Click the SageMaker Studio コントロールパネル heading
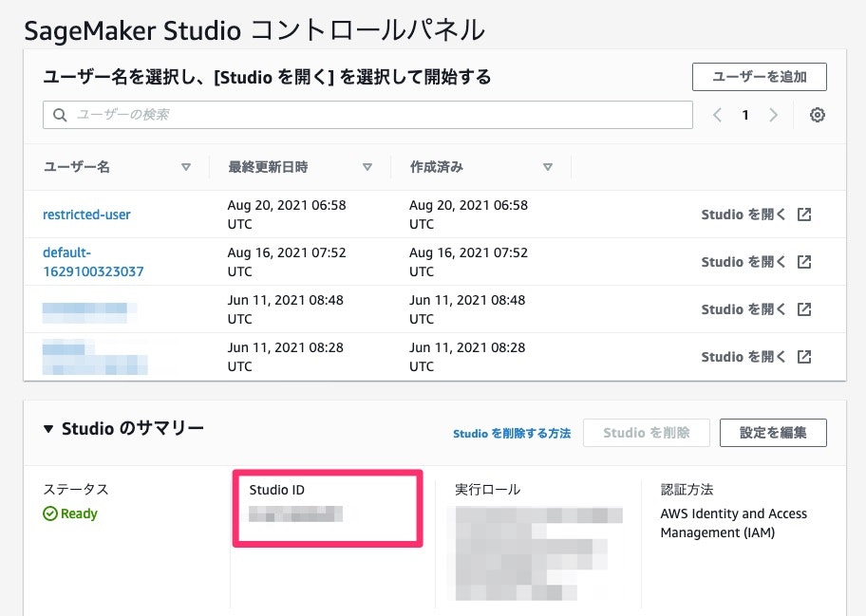The height and width of the screenshot is (616, 866). pos(254,29)
